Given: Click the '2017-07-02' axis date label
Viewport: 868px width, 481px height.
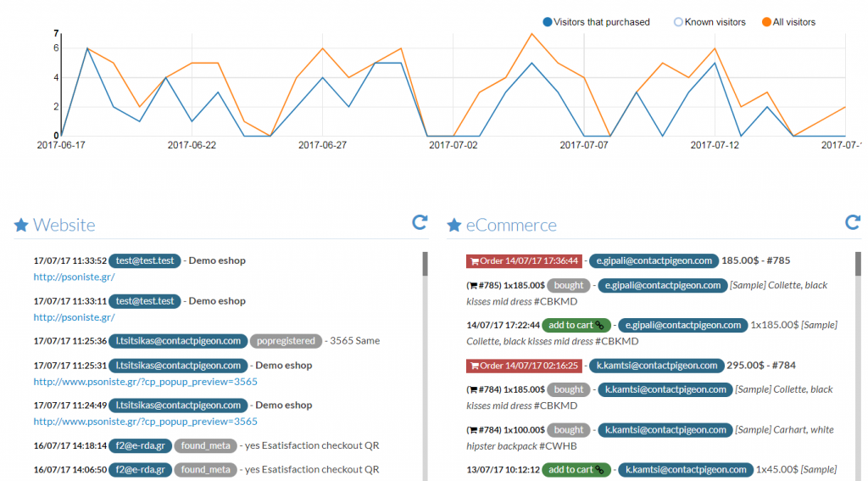Looking at the screenshot, I should pyautogui.click(x=453, y=145).
